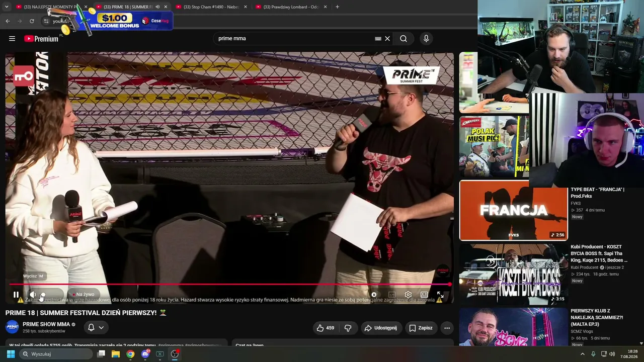Open the YouTube guide hamburger menu
Image resolution: width=644 pixels, height=362 pixels.
pyautogui.click(x=12, y=39)
